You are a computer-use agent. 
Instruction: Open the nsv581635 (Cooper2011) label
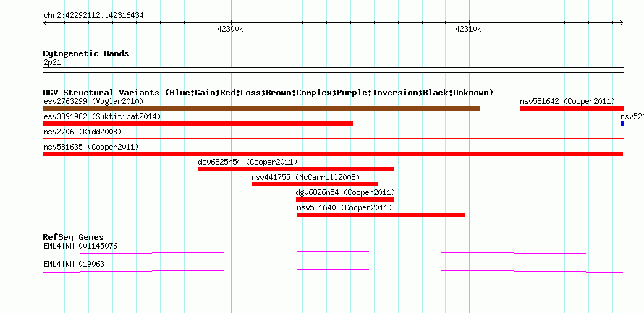pyautogui.click(x=91, y=147)
